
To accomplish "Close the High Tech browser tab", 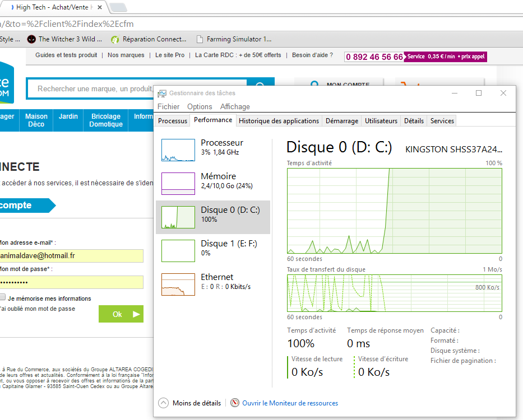I will point(99,7).
